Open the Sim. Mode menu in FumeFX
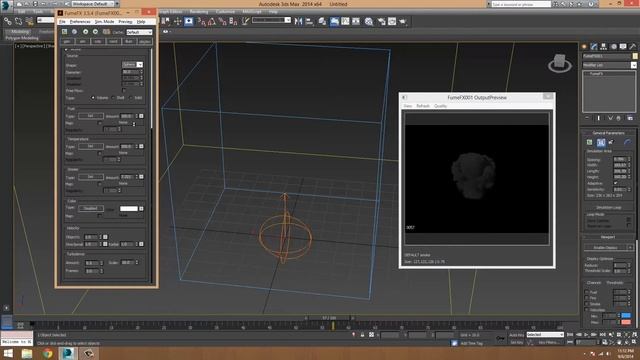Image resolution: width=640 pixels, height=360 pixels. click(104, 21)
